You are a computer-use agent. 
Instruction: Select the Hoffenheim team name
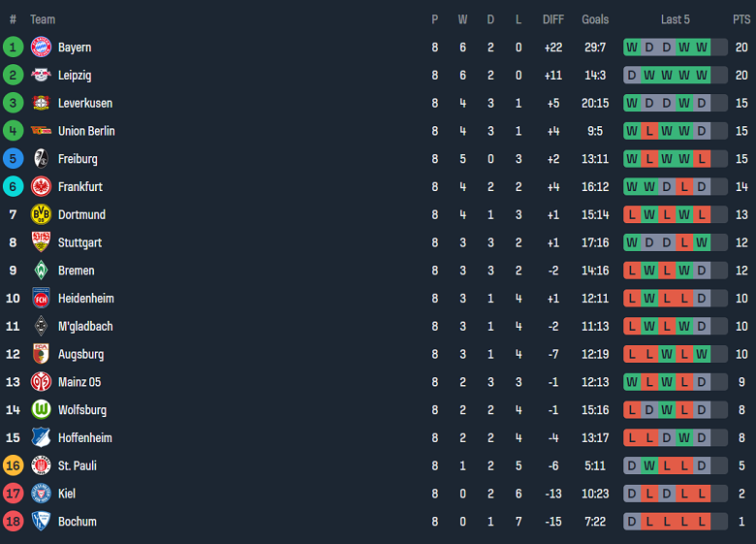[84, 438]
